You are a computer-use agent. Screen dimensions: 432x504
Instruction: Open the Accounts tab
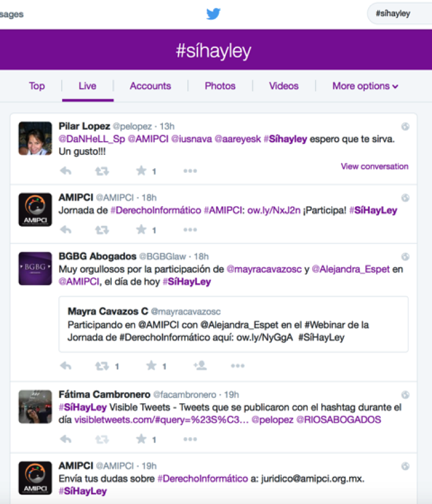tap(150, 86)
